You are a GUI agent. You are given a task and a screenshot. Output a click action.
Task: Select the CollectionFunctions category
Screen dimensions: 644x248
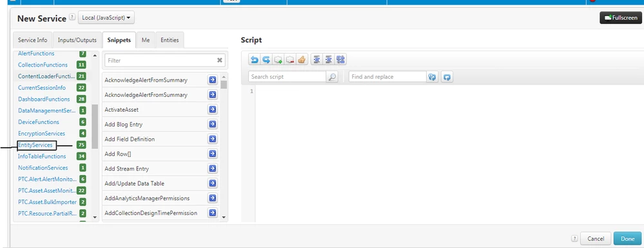click(43, 65)
